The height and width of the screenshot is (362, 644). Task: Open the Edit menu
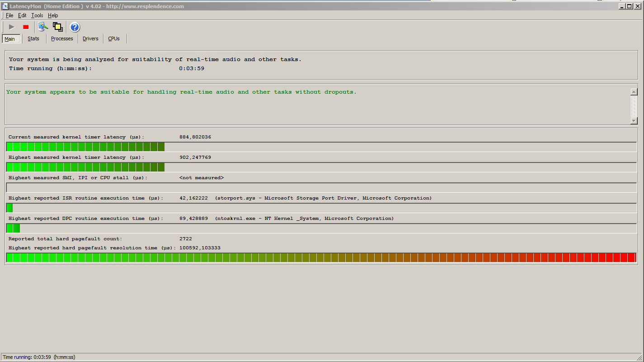tap(22, 15)
